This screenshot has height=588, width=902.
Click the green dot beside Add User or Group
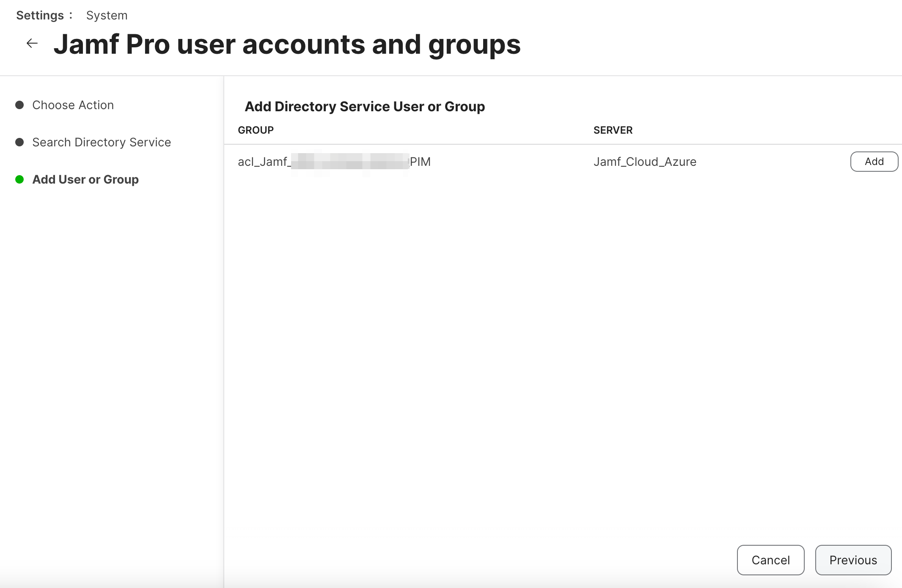[x=19, y=179]
